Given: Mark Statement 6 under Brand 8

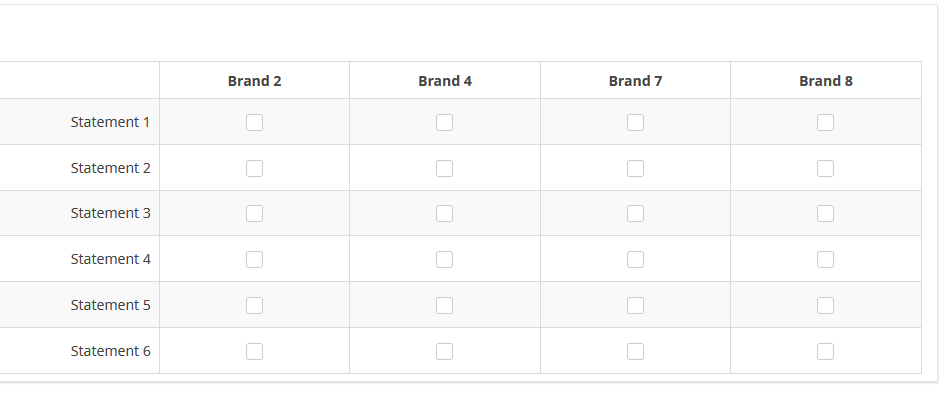Looking at the screenshot, I should pos(825,351).
